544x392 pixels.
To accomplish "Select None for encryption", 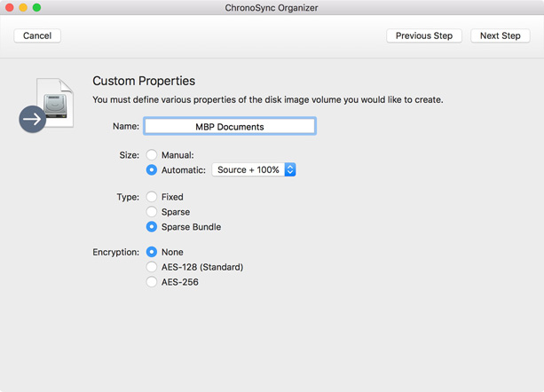I will (x=152, y=252).
